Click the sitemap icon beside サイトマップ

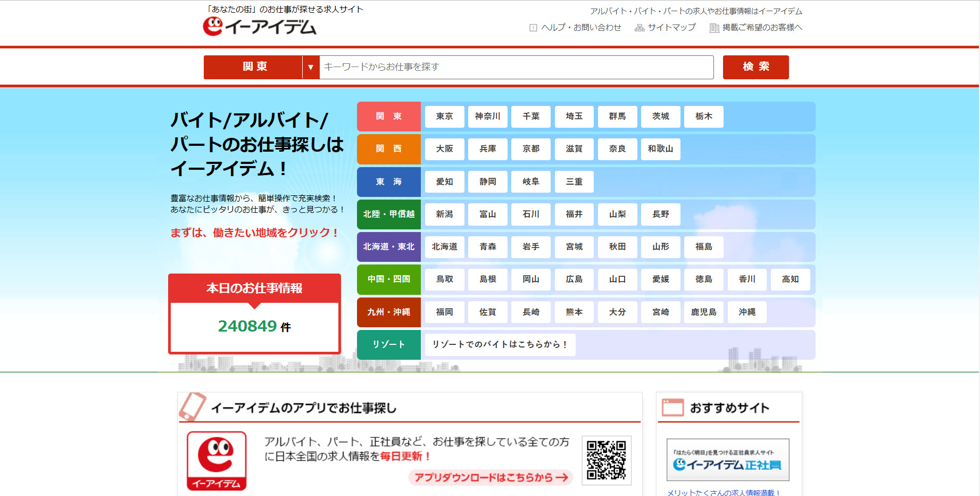point(640,28)
